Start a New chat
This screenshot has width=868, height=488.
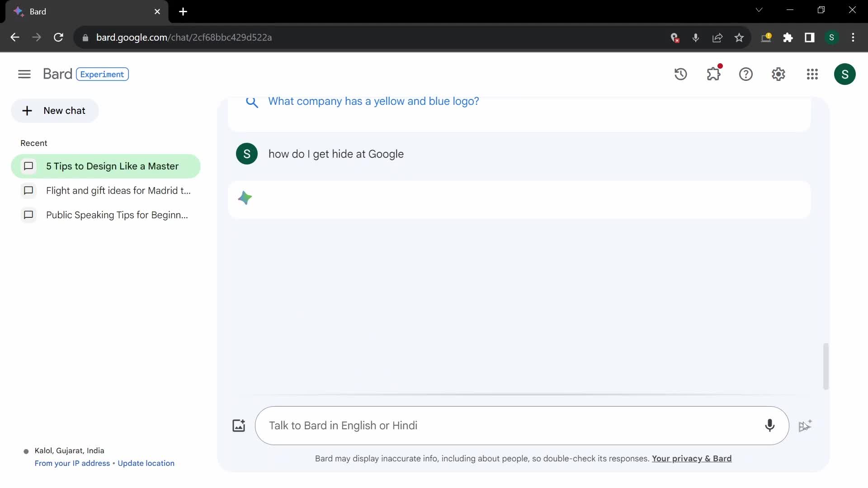[55, 111]
